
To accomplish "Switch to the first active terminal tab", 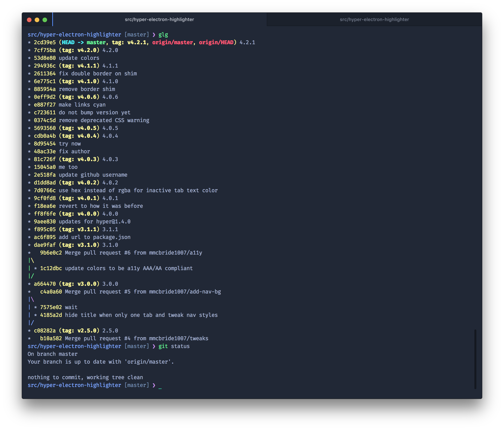I will [x=159, y=19].
